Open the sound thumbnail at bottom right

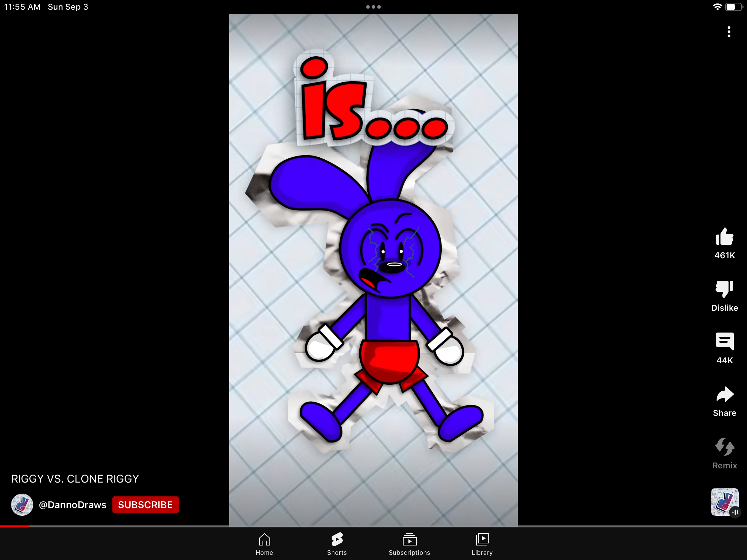click(725, 502)
